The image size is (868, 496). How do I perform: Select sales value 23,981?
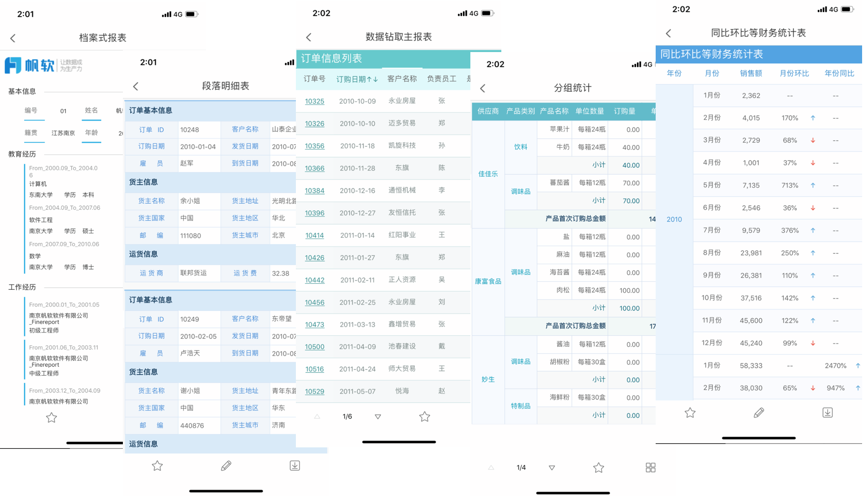(x=751, y=253)
